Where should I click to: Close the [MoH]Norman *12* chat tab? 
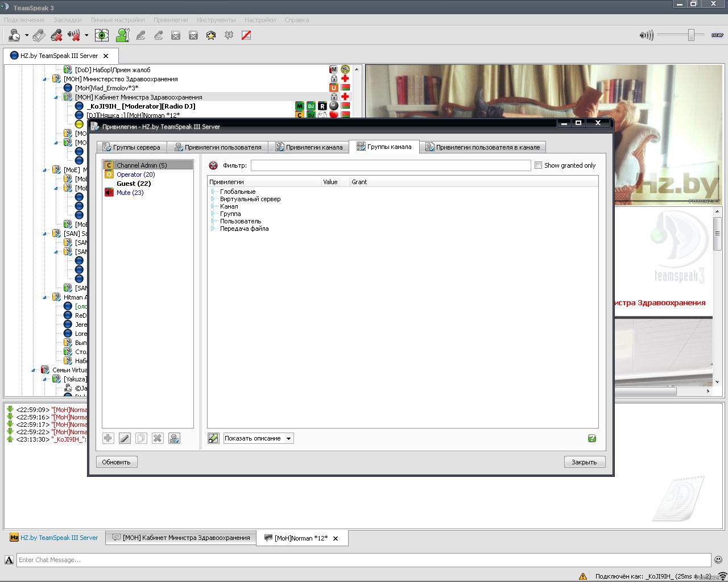click(x=336, y=538)
